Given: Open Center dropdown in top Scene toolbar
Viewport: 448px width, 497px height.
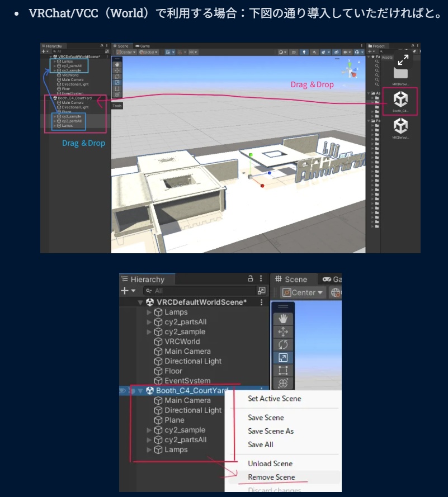Looking at the screenshot, I should [126, 52].
